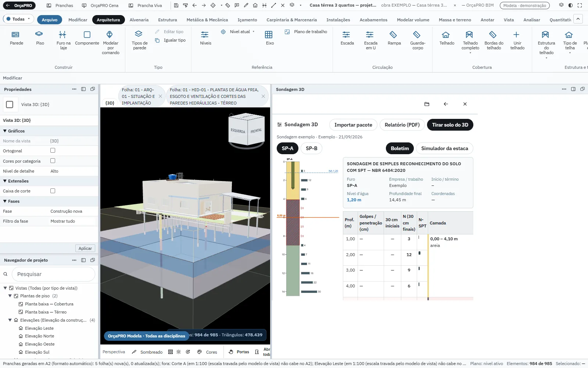
Task: Open the Níveis tool
Action: coord(205,38)
